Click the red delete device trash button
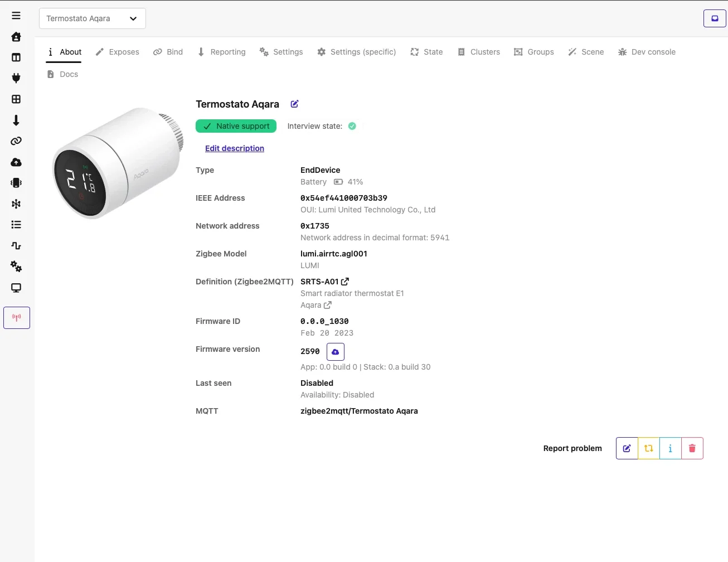The image size is (728, 562). pos(692,448)
